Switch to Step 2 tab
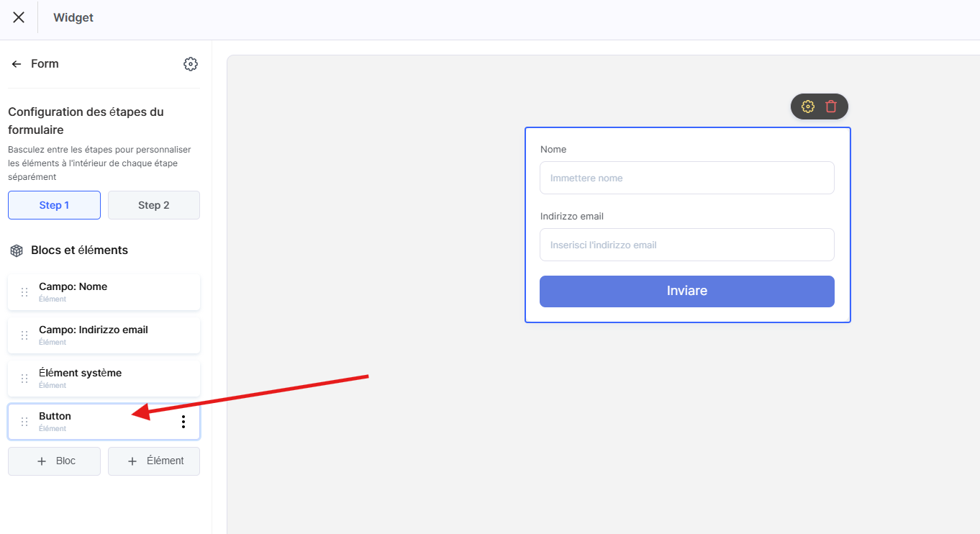 [x=154, y=205]
